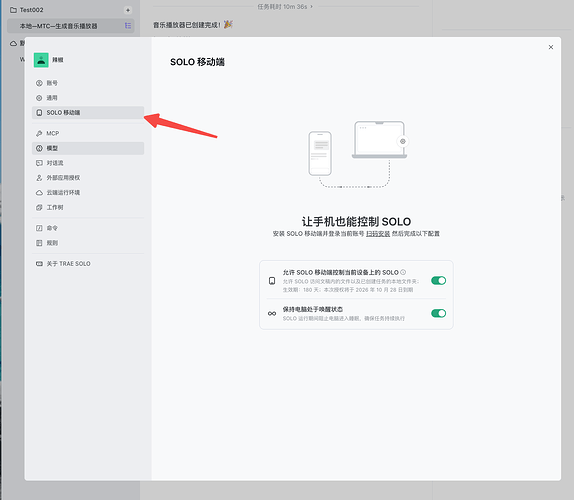Click the 命令 command icon in sidebar
This screenshot has width=574, height=500.
coord(39,228)
